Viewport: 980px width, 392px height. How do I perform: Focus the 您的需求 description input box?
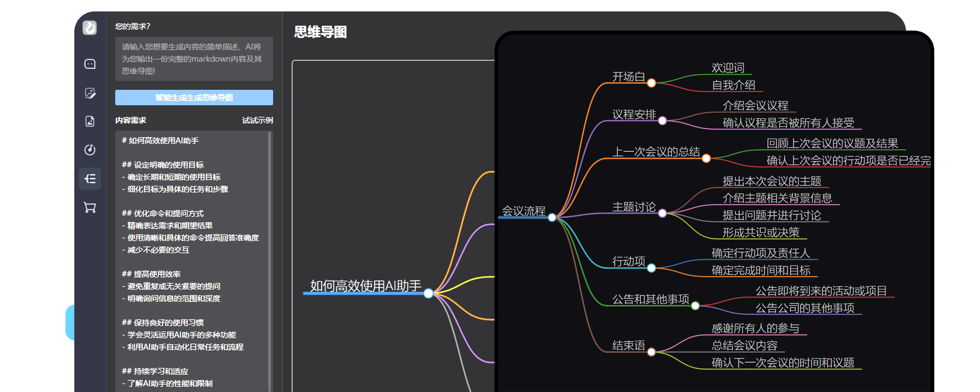(x=194, y=59)
